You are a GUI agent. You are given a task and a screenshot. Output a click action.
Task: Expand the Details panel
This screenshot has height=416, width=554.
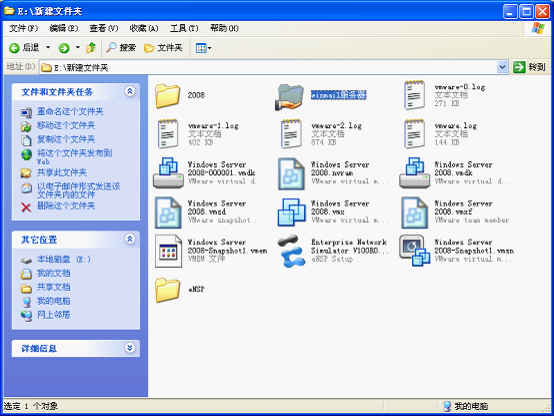pyautogui.click(x=130, y=348)
